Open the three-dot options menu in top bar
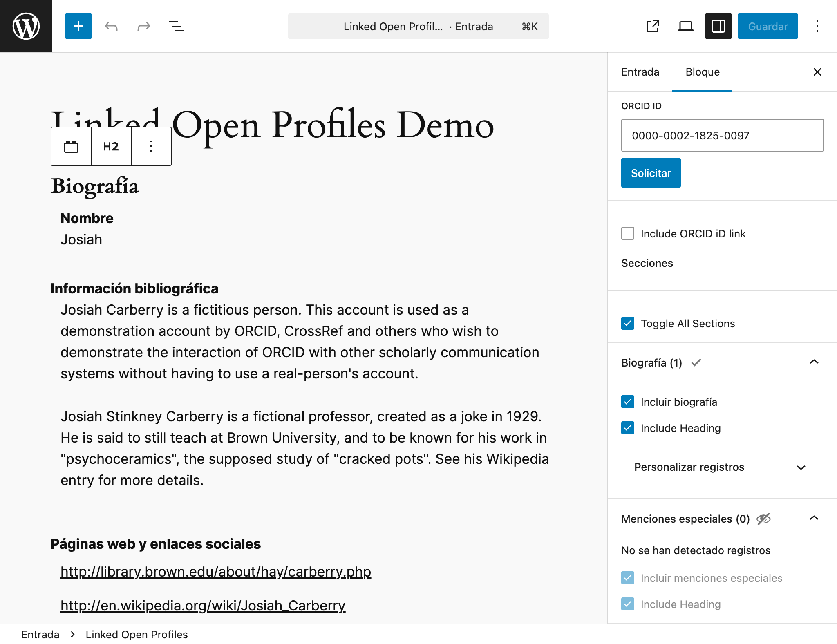This screenshot has width=837, height=644. 817,26
